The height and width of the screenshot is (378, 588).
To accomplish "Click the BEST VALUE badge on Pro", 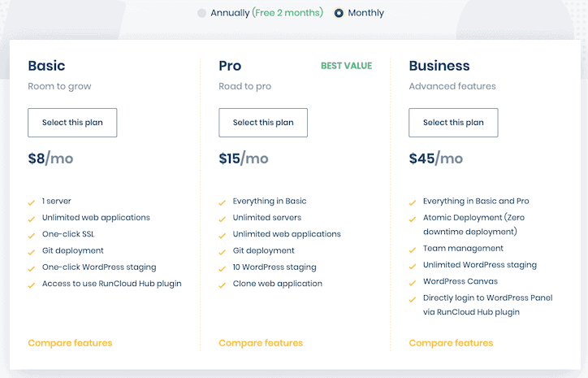I will pyautogui.click(x=347, y=66).
